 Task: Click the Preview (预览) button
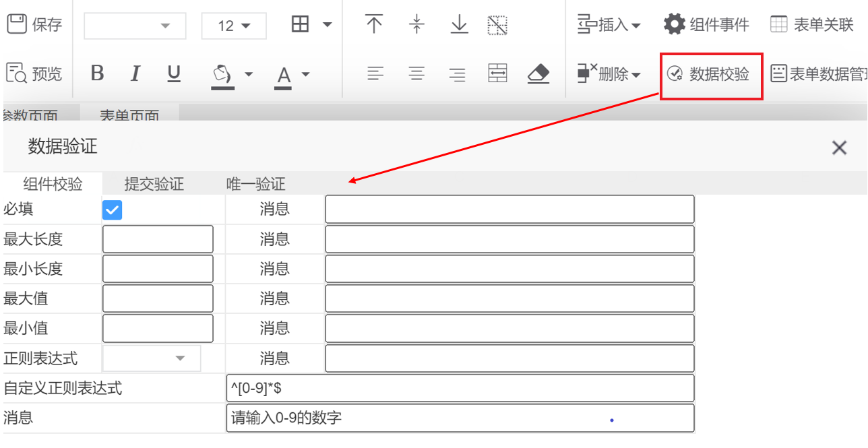tap(34, 73)
